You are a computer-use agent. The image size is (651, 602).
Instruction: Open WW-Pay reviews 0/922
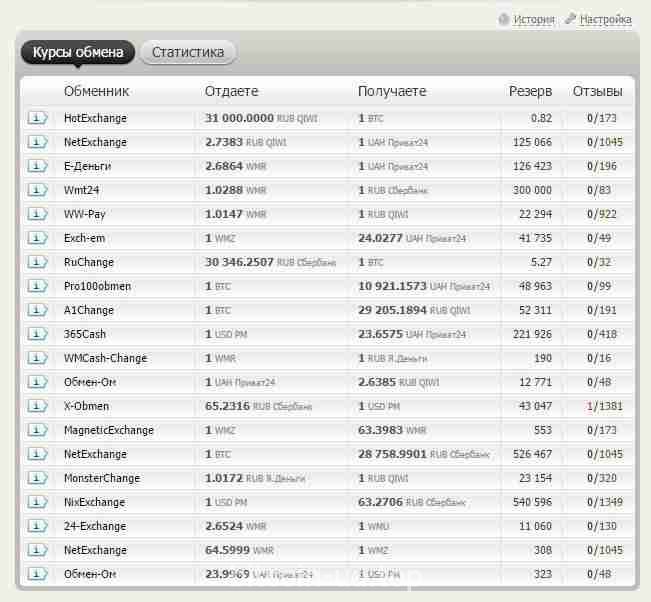(602, 214)
